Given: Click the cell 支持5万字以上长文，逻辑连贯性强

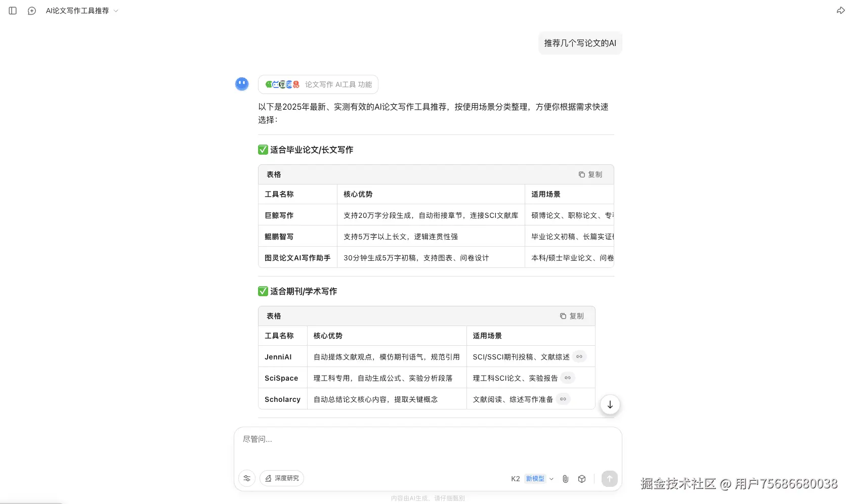Looking at the screenshot, I should click(431, 237).
